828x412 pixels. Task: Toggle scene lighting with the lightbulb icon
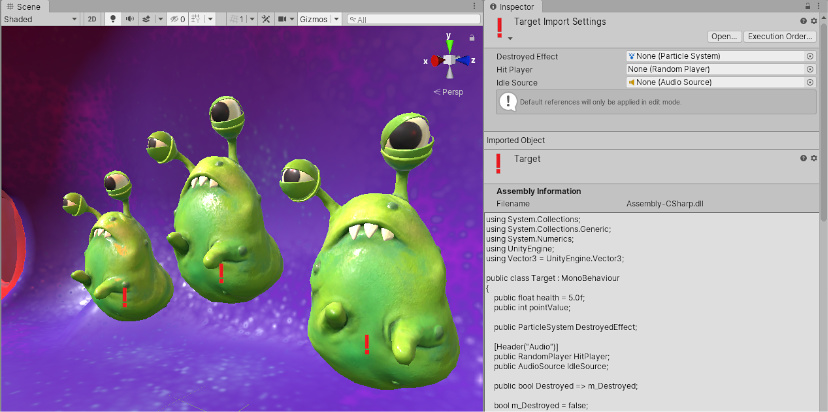[112, 19]
